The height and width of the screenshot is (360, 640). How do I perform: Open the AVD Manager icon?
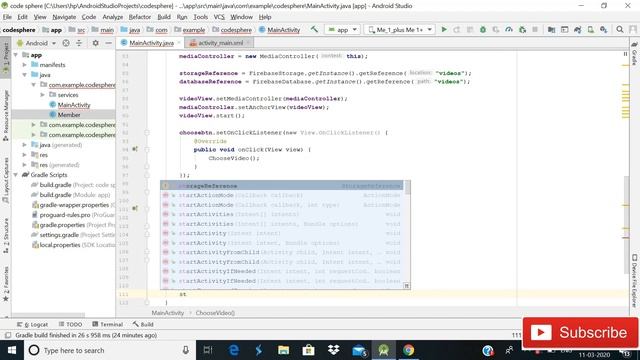pyautogui.click(x=591, y=29)
